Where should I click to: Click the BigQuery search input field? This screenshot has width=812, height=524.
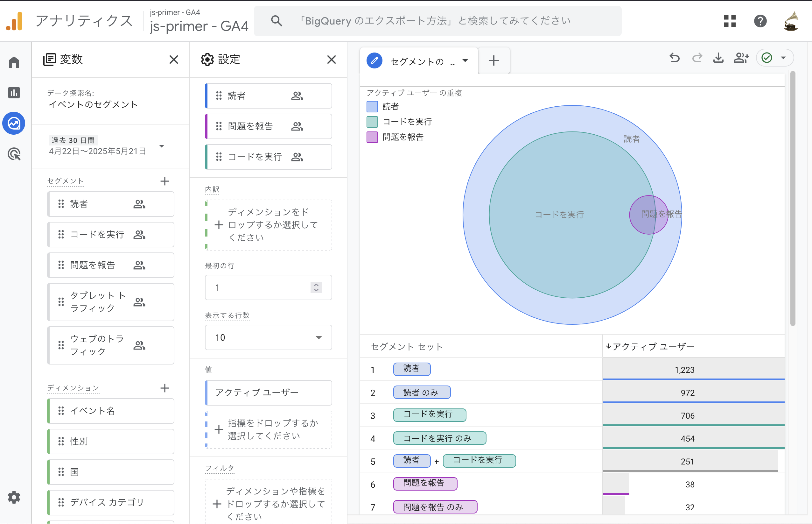click(437, 21)
